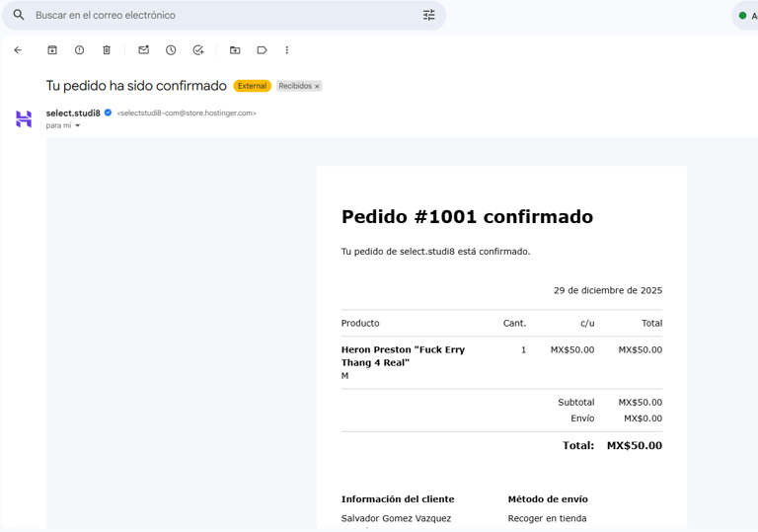Go back to the inbox list
Image resolution: width=758 pixels, height=532 pixels.
pos(19,49)
